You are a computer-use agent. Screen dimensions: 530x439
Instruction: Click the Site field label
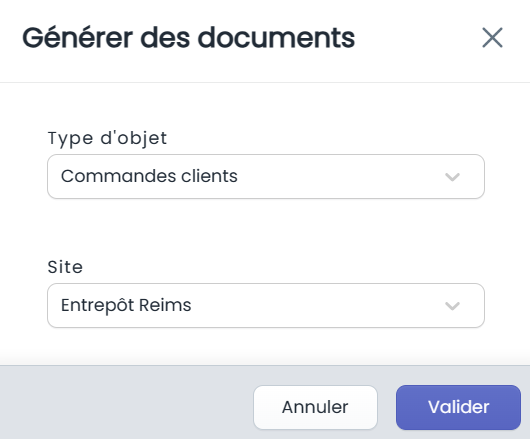click(65, 267)
